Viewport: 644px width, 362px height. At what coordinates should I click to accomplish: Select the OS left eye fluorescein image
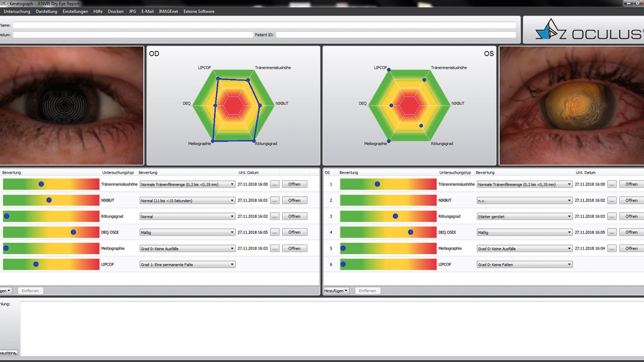click(572, 105)
